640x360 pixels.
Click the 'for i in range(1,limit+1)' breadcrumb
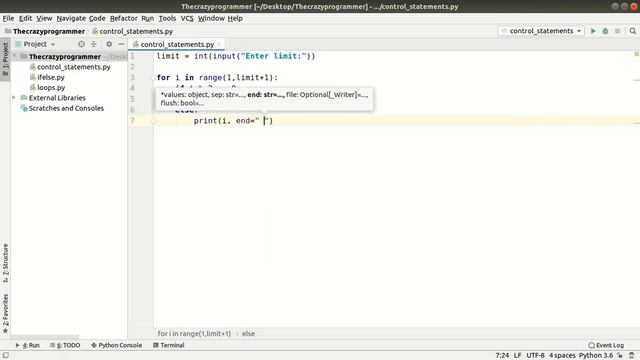click(x=194, y=333)
